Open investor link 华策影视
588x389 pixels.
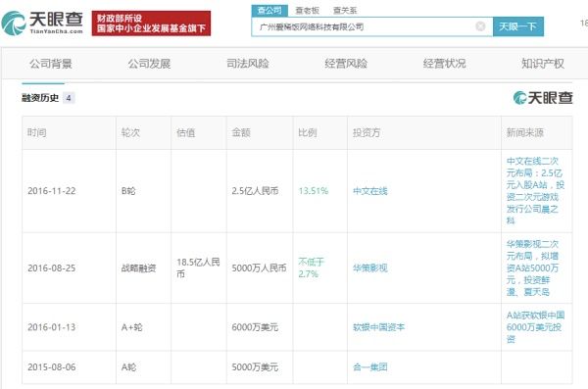pyautogui.click(x=370, y=268)
